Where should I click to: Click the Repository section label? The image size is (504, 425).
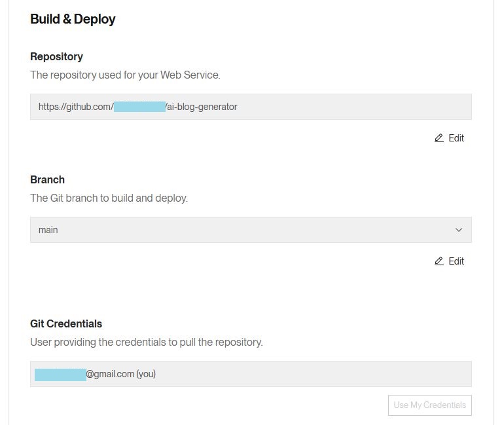pyautogui.click(x=56, y=57)
